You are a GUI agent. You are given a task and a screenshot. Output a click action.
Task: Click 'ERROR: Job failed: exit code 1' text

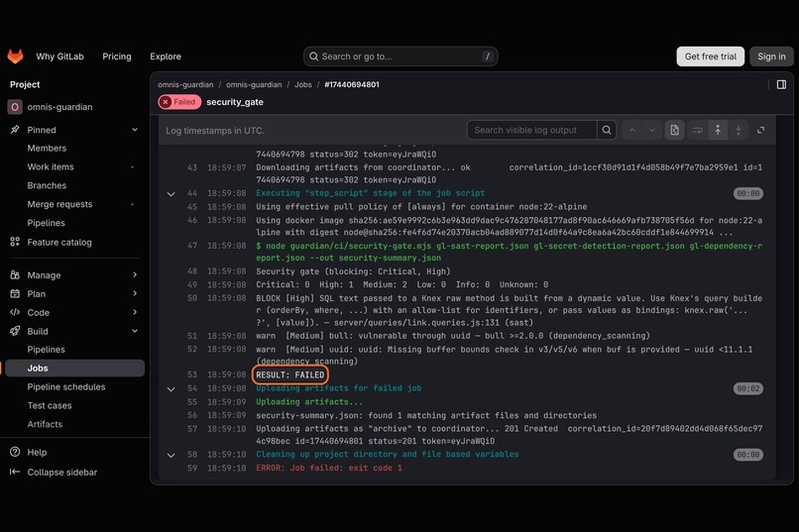point(329,468)
